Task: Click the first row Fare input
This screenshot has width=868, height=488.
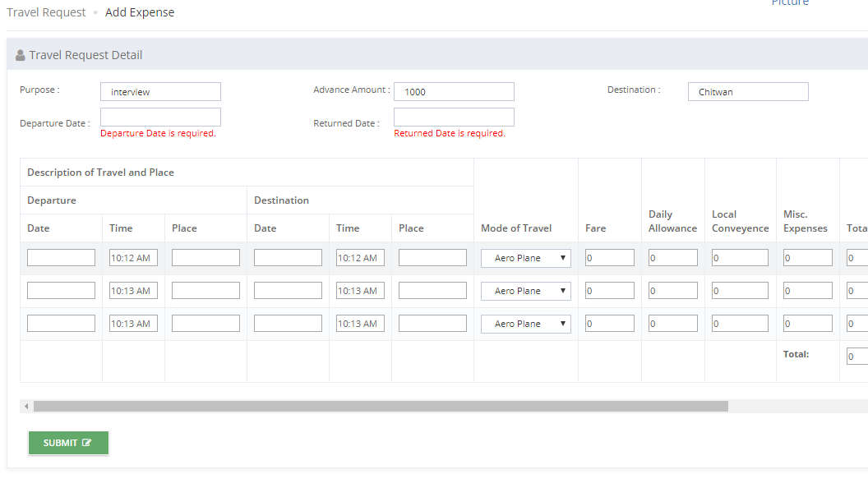Action: (609, 258)
